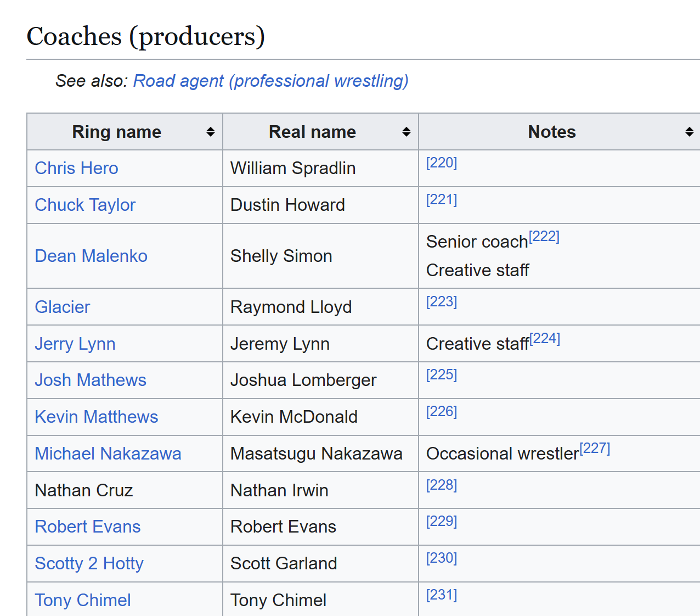Click the Masatsugu Nakazawa cell
The width and height of the screenshot is (700, 616).
[320, 453]
